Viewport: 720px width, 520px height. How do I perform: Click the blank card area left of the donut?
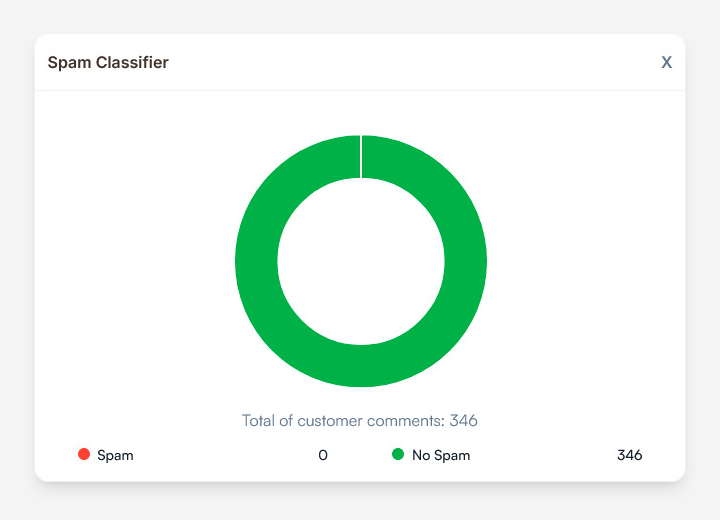130,260
